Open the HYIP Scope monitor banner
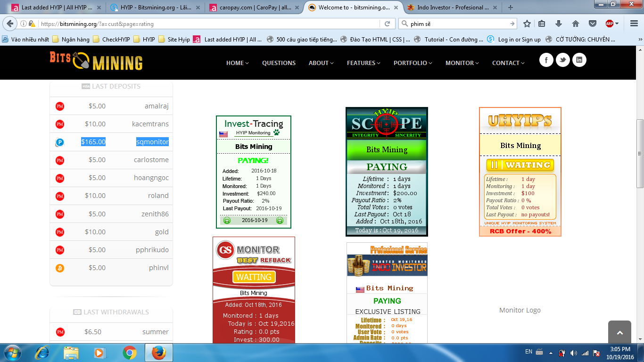644x362 pixels. coord(387,172)
